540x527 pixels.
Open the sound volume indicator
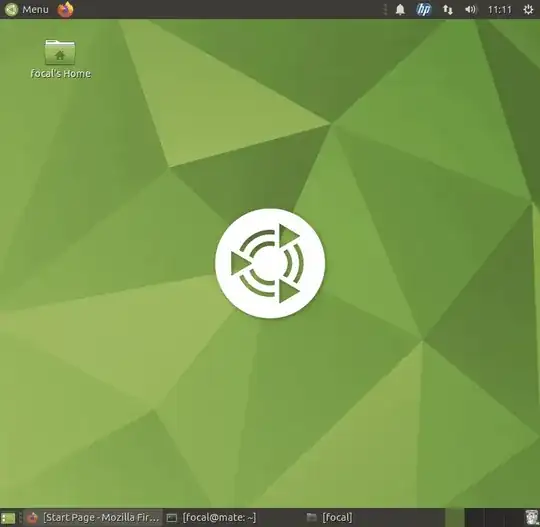470,10
